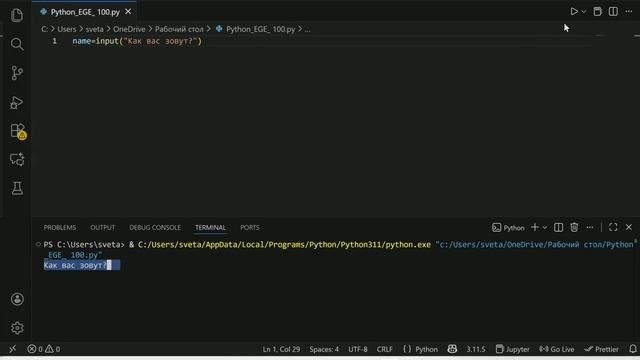Image resolution: width=640 pixels, height=360 pixels.
Task: Click the Users breadcrumb
Action: coord(67,29)
